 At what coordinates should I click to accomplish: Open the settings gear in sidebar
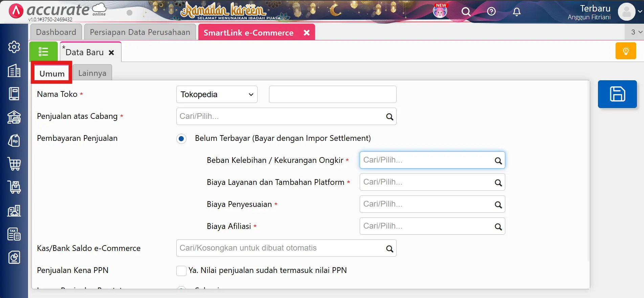click(x=14, y=47)
